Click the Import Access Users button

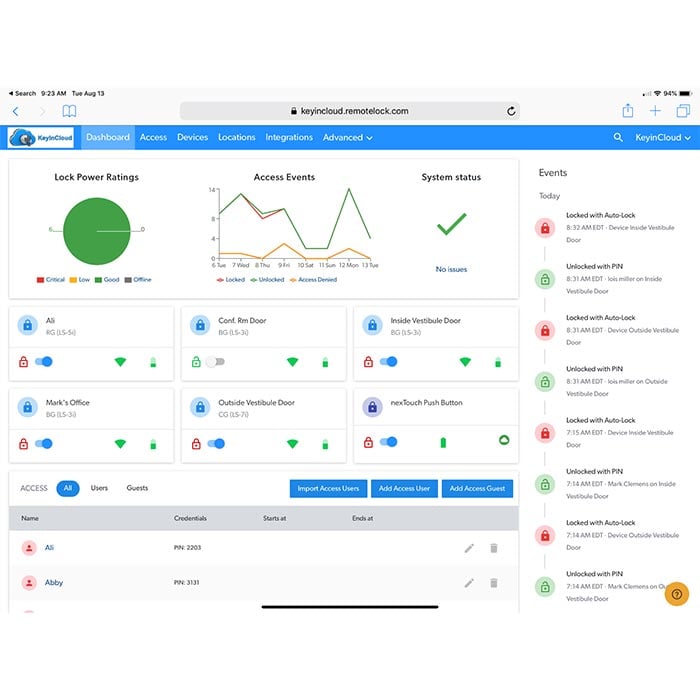pyautogui.click(x=328, y=489)
